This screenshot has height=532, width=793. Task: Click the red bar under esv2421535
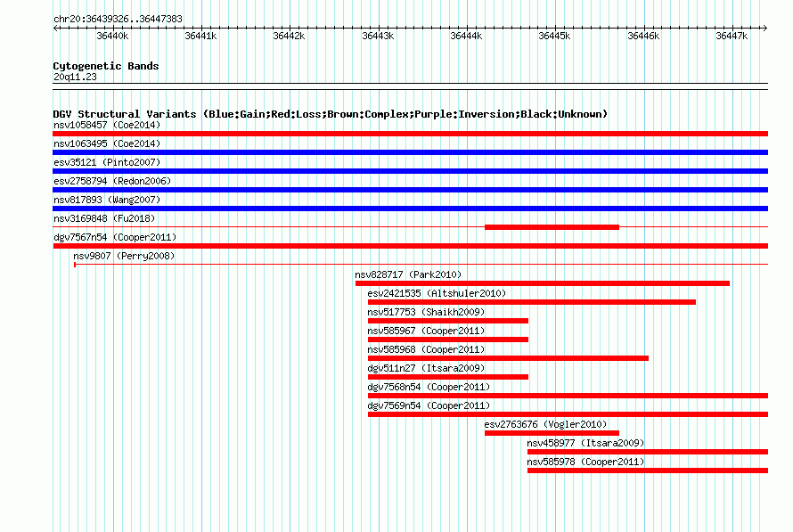(532, 302)
